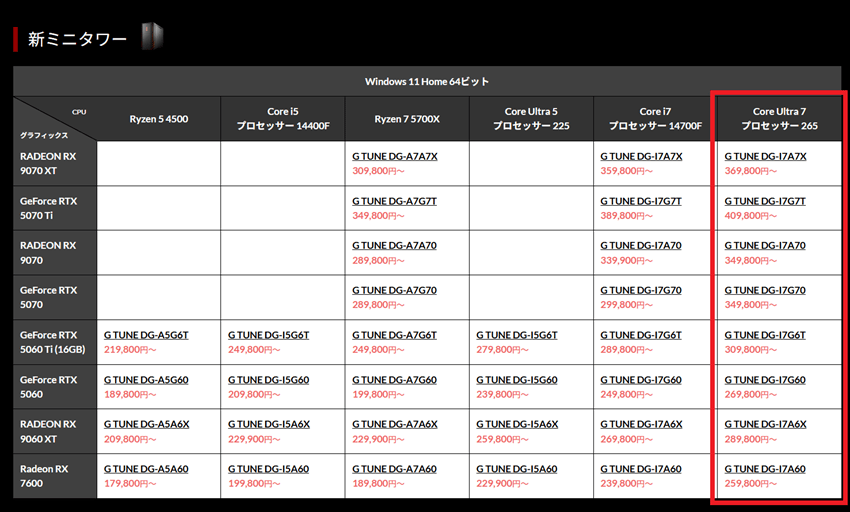
Task: Open the G TUNE DG-A7G6T link
Action: point(394,335)
